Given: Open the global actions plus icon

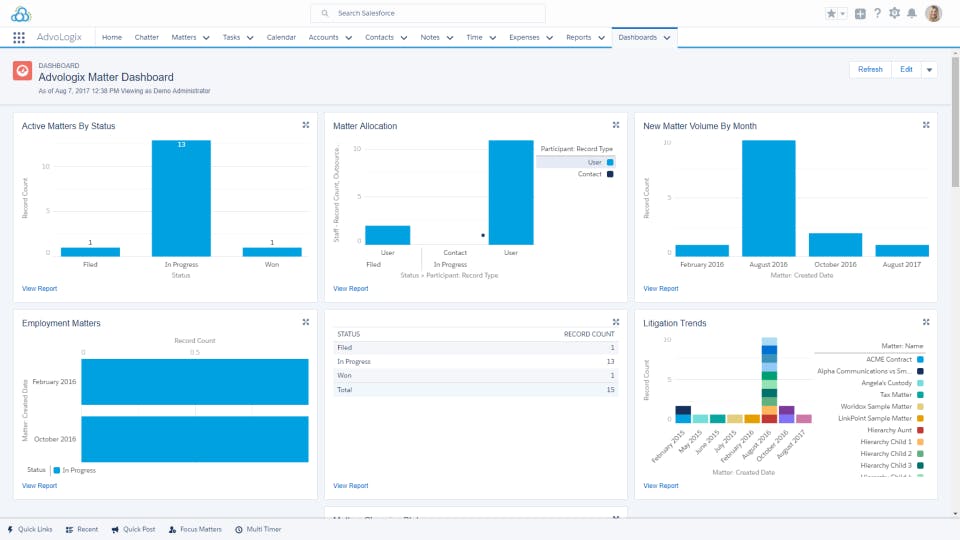Looking at the screenshot, I should pyautogui.click(x=860, y=13).
